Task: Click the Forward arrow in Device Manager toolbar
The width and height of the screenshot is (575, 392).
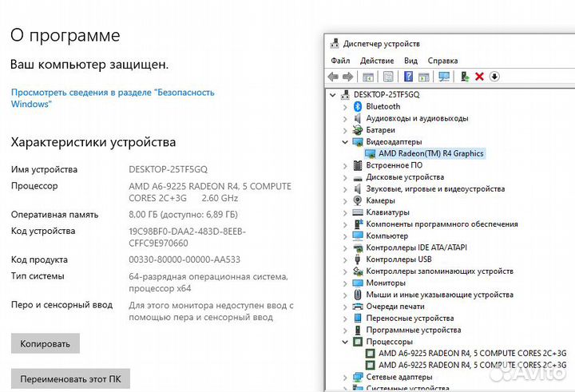Action: [347, 77]
